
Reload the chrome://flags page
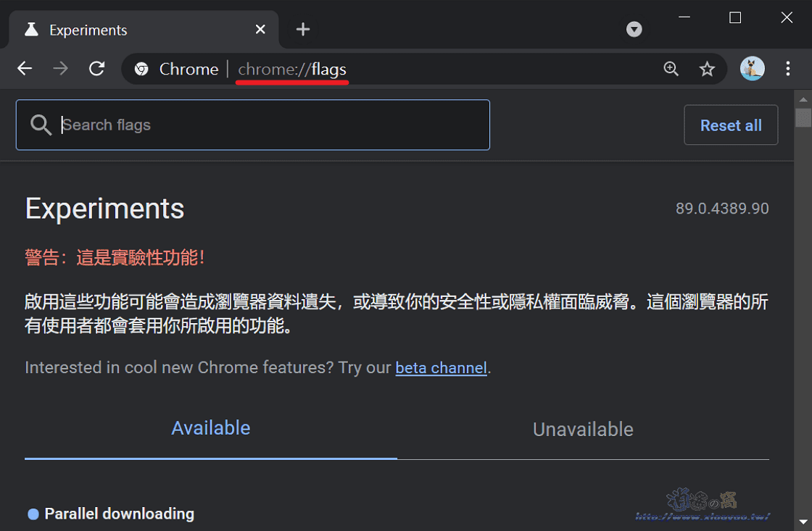click(x=97, y=68)
